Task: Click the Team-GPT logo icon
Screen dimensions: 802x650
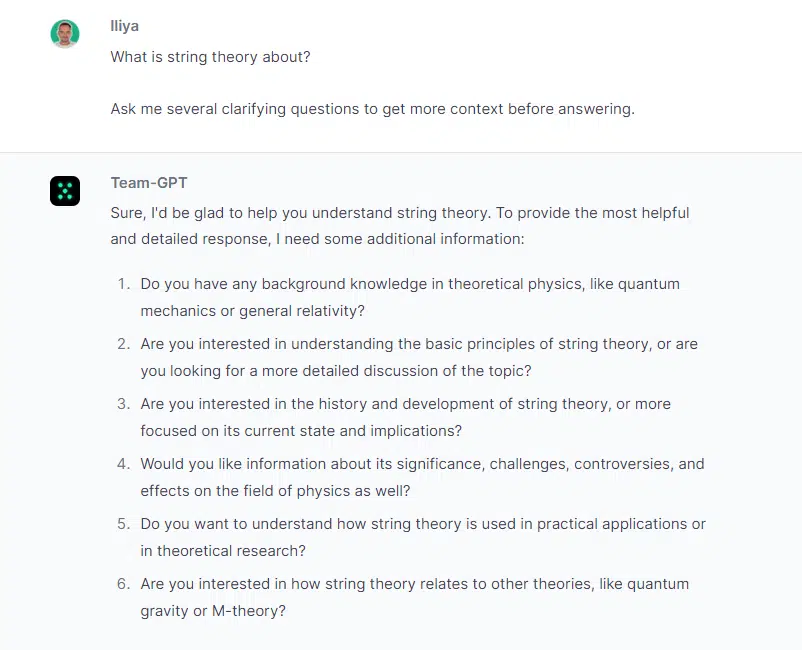Action: [x=65, y=191]
